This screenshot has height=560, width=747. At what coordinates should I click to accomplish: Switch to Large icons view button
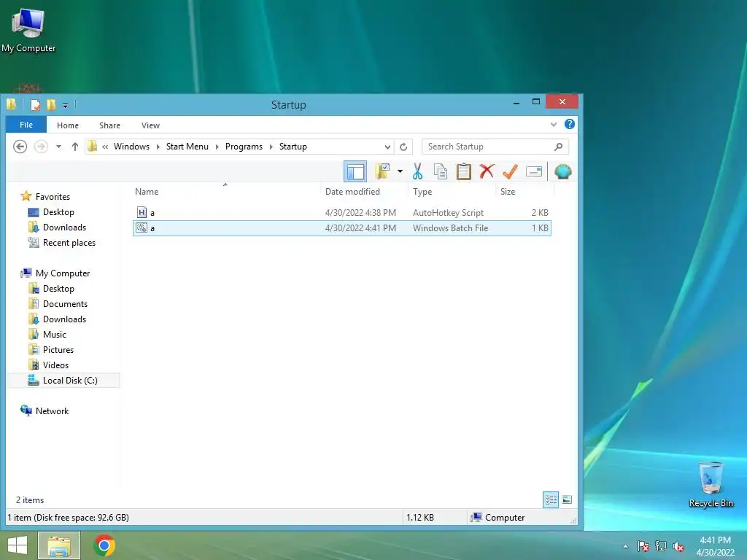click(566, 499)
